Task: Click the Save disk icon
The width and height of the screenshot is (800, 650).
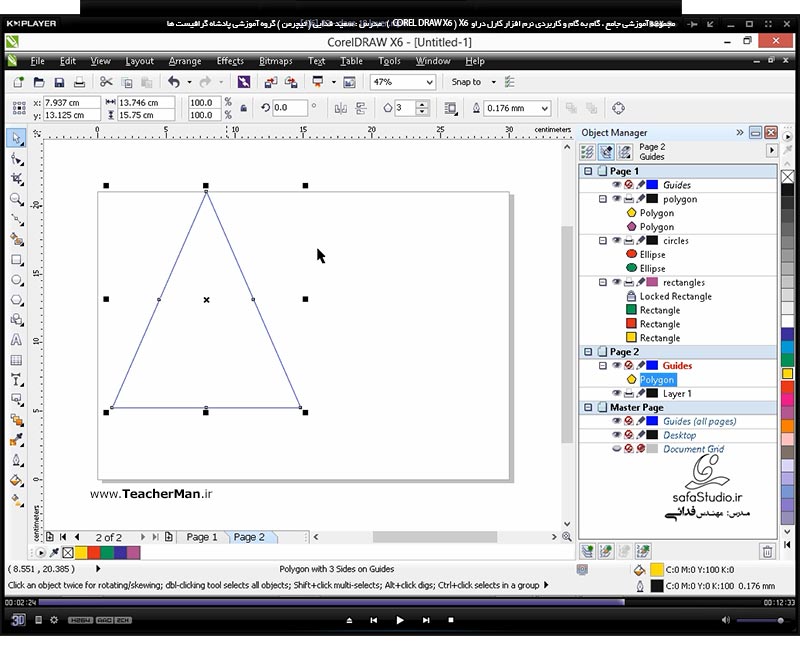Action: (x=59, y=82)
